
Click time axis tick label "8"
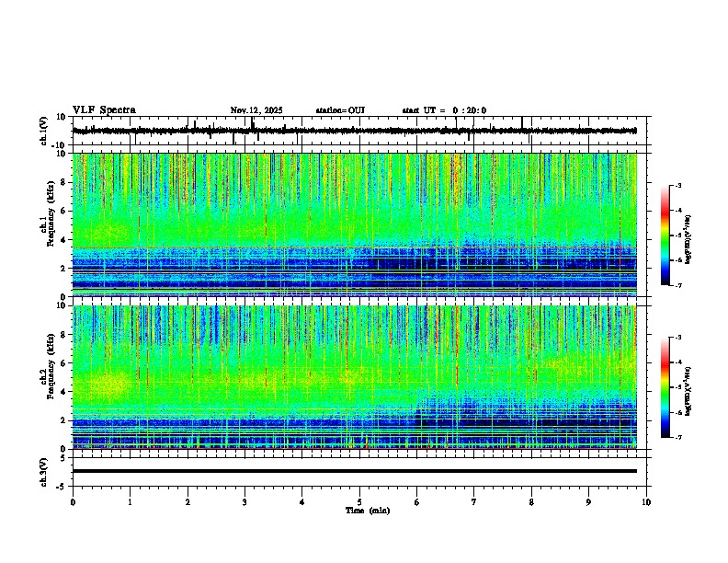click(531, 502)
